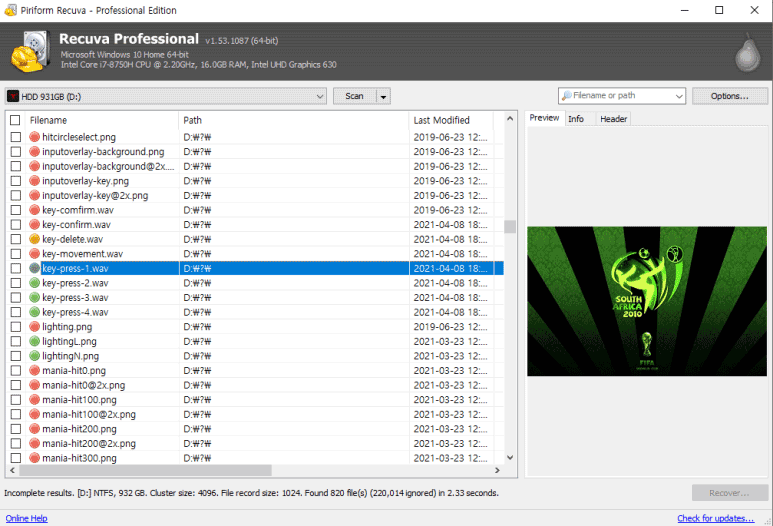Click the red status dot beside mania-hit200.png
Viewport: 773px width, 526px height.
click(x=35, y=429)
